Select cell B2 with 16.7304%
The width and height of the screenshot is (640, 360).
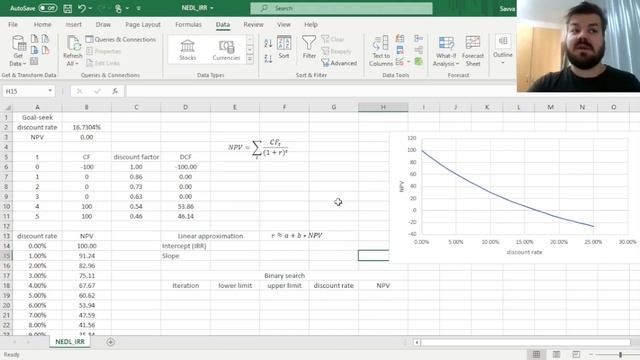coord(87,127)
